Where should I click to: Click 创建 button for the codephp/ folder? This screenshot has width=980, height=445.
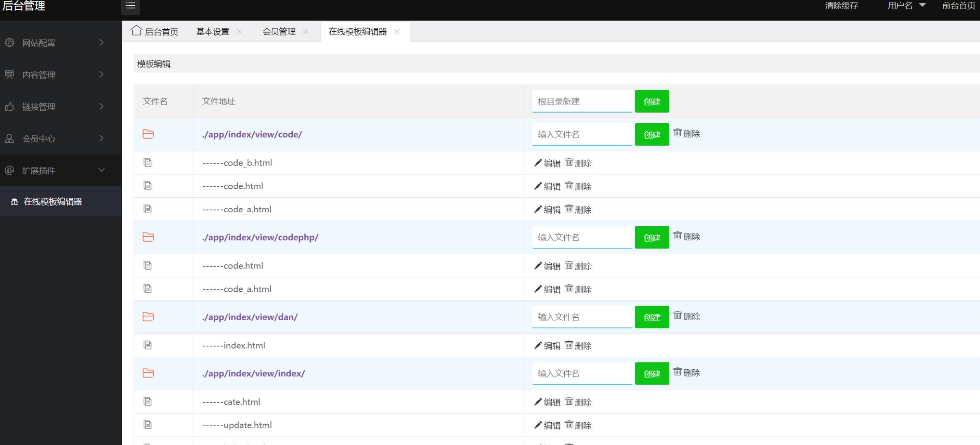point(652,237)
